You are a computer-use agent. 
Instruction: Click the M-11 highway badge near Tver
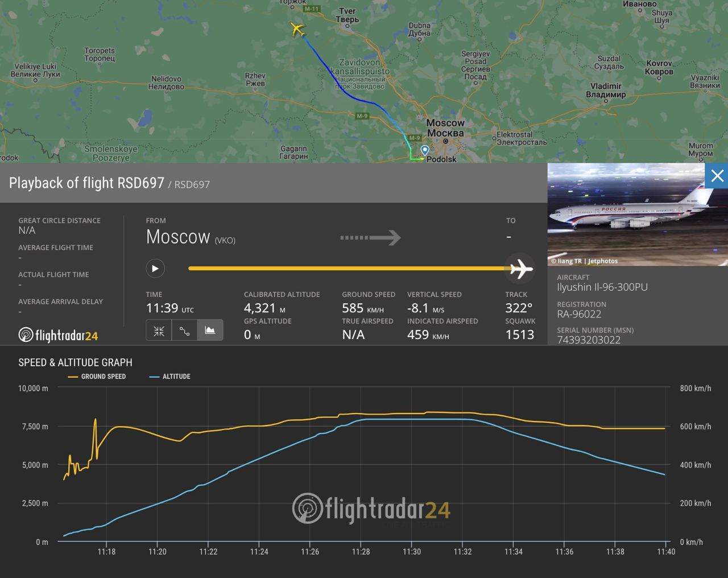tap(311, 9)
